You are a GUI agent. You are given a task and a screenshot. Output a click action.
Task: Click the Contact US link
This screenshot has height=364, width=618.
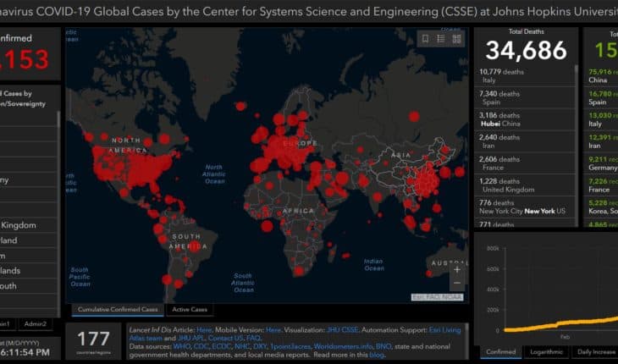point(225,339)
